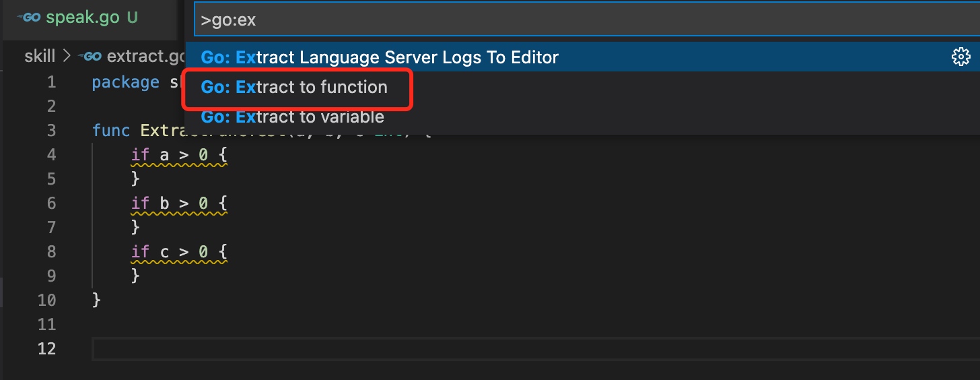Click the untracked 'U' badge on speak.go tab
This screenshot has width=980, height=380.
click(132, 18)
